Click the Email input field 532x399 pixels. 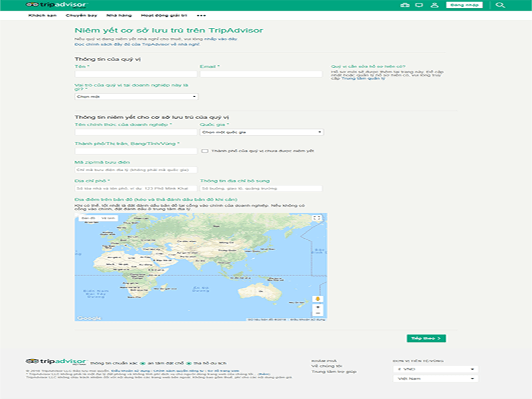coord(261,74)
